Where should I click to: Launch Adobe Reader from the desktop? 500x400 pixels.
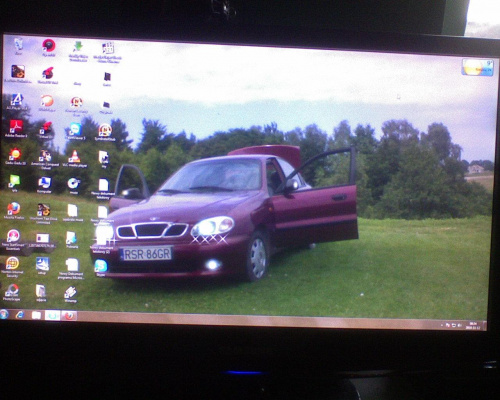pyautogui.click(x=16, y=129)
